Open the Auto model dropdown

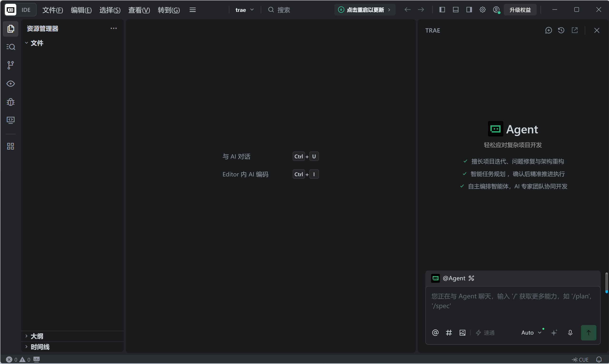tap(531, 333)
